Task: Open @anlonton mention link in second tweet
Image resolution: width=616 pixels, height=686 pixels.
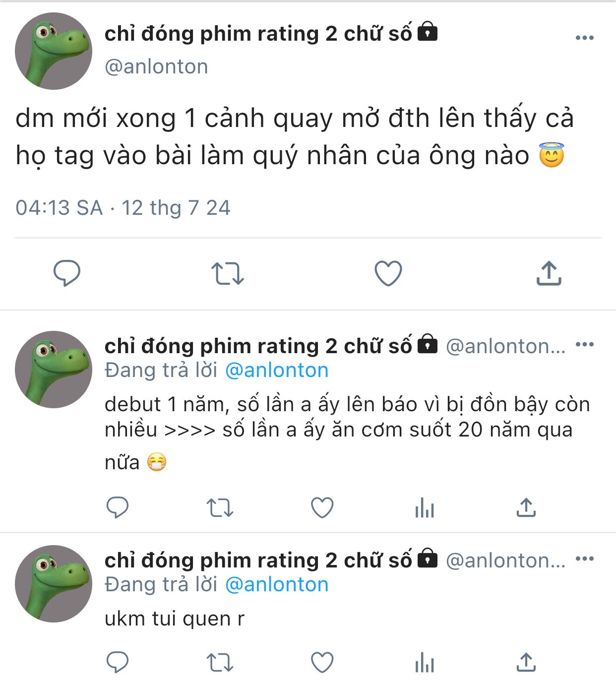Action: [277, 371]
